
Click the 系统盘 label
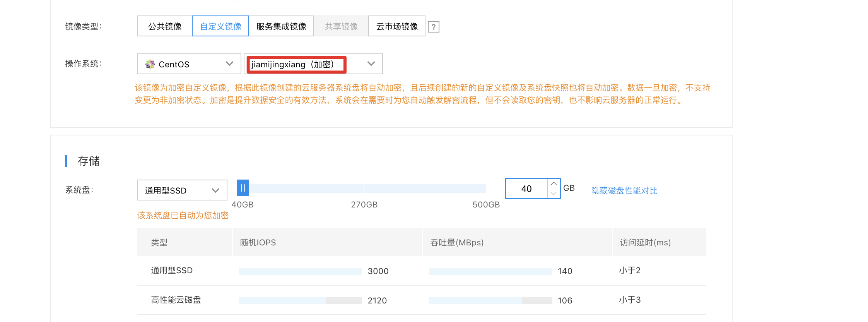(79, 190)
